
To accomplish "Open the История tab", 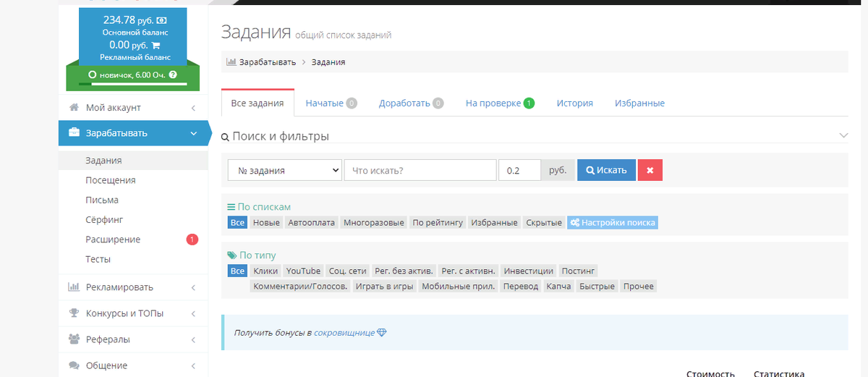I will [x=575, y=103].
